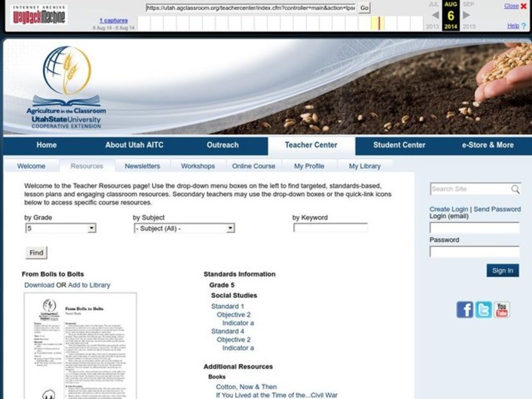Click the search magnifier icon
The image size is (532, 399).
pyautogui.click(x=515, y=190)
